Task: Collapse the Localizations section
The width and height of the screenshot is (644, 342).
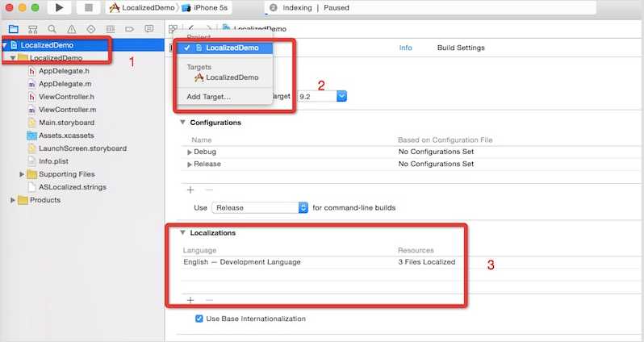Action: [182, 232]
